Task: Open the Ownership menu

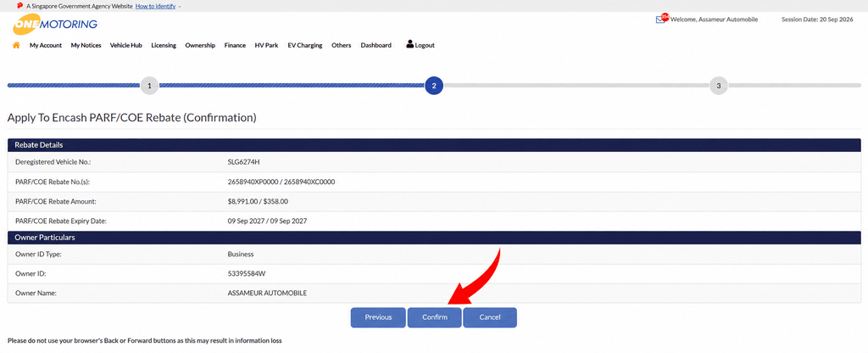Action: [200, 46]
